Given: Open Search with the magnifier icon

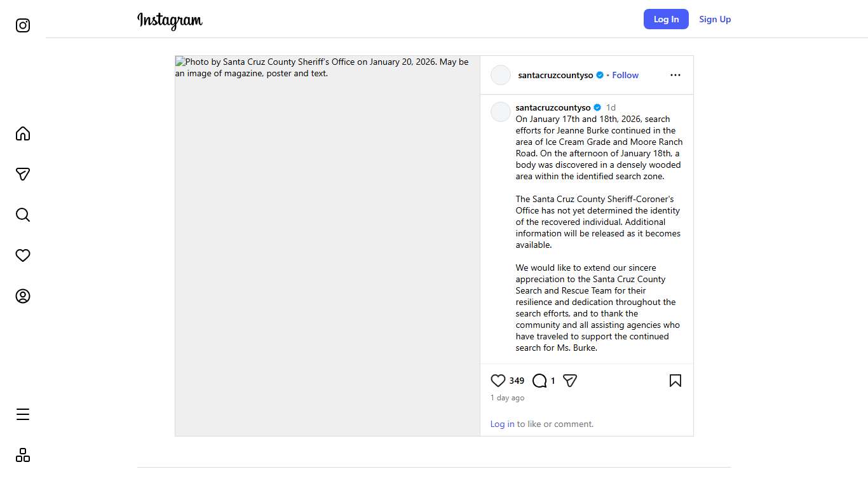Looking at the screenshot, I should (x=23, y=215).
